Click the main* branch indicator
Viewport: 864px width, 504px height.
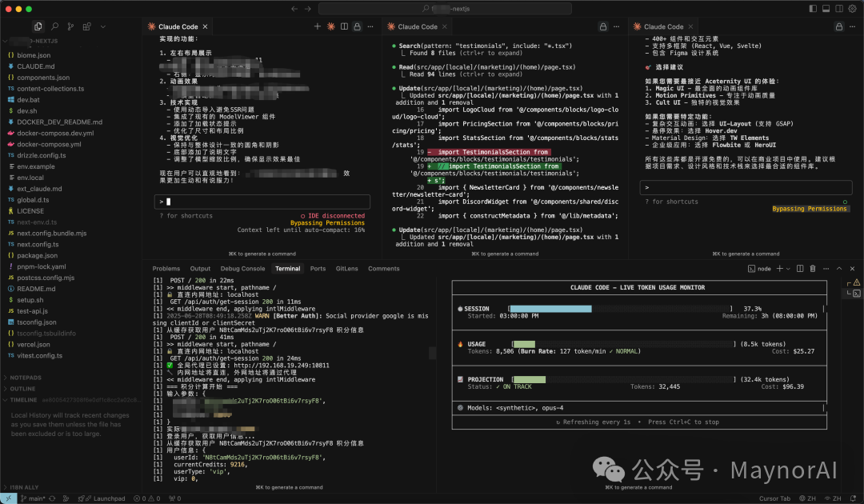(x=36, y=498)
